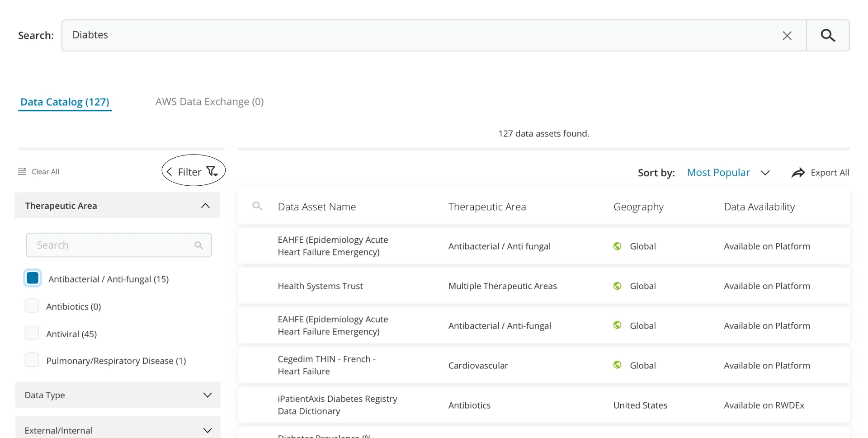Click the Export All arrow icon
Image resolution: width=868 pixels, height=438 pixels.
coord(798,173)
